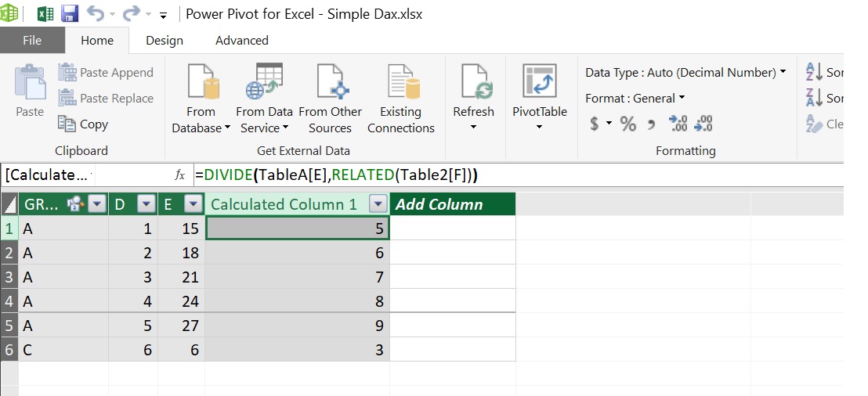868x396 pixels.
Task: Expand the currency format dropdown arrow
Action: tap(609, 123)
